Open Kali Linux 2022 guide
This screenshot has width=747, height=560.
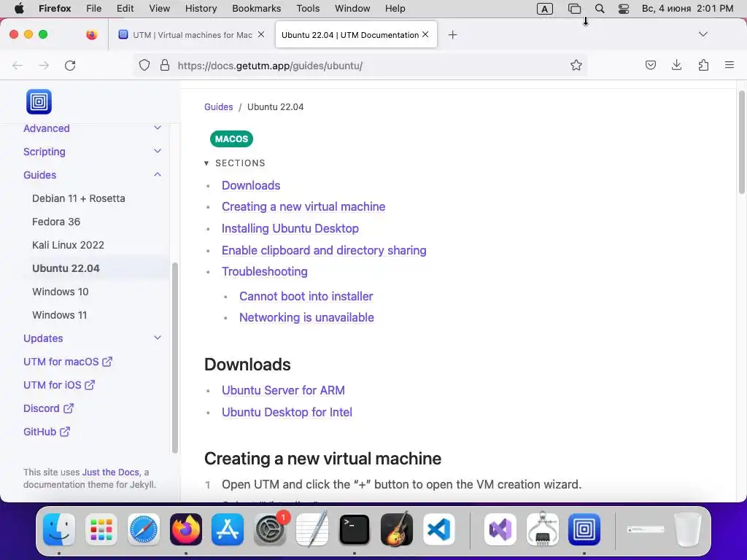68,245
